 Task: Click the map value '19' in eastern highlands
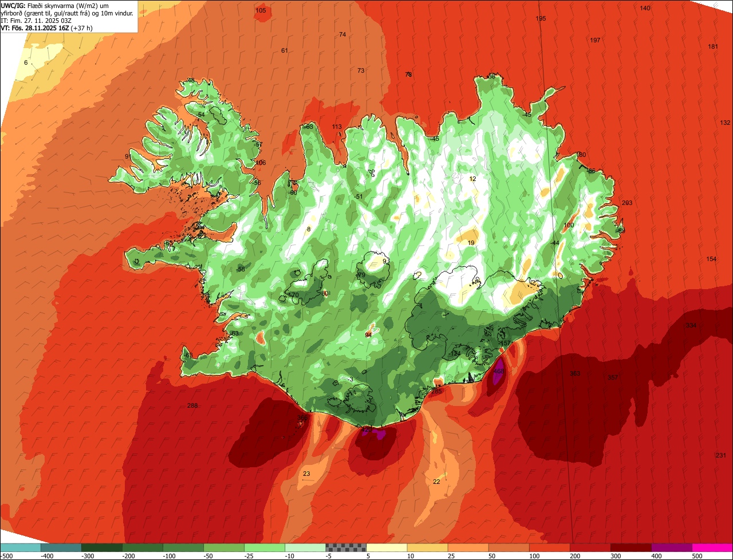[x=471, y=243]
